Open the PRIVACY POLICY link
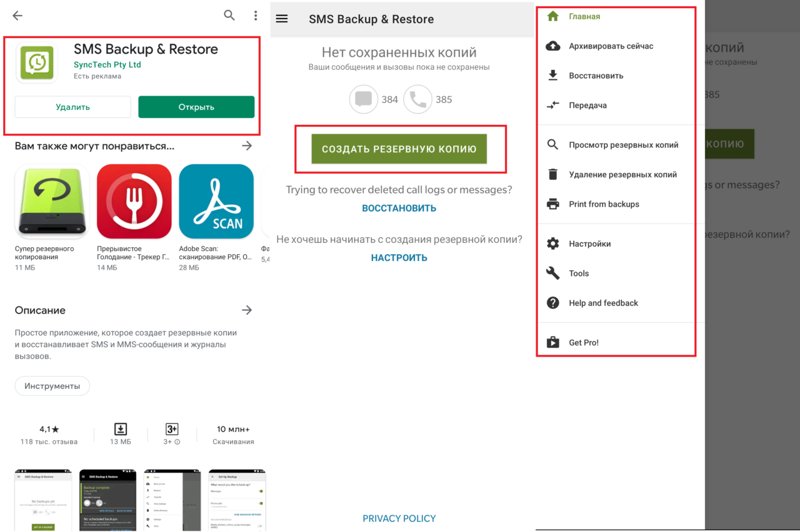This screenshot has width=800, height=532. (x=399, y=518)
